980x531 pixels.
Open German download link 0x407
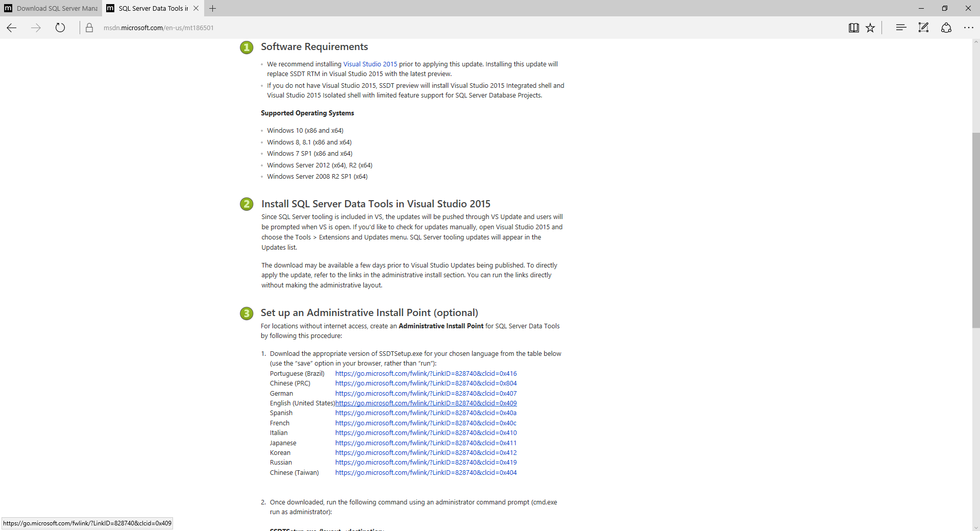(426, 394)
